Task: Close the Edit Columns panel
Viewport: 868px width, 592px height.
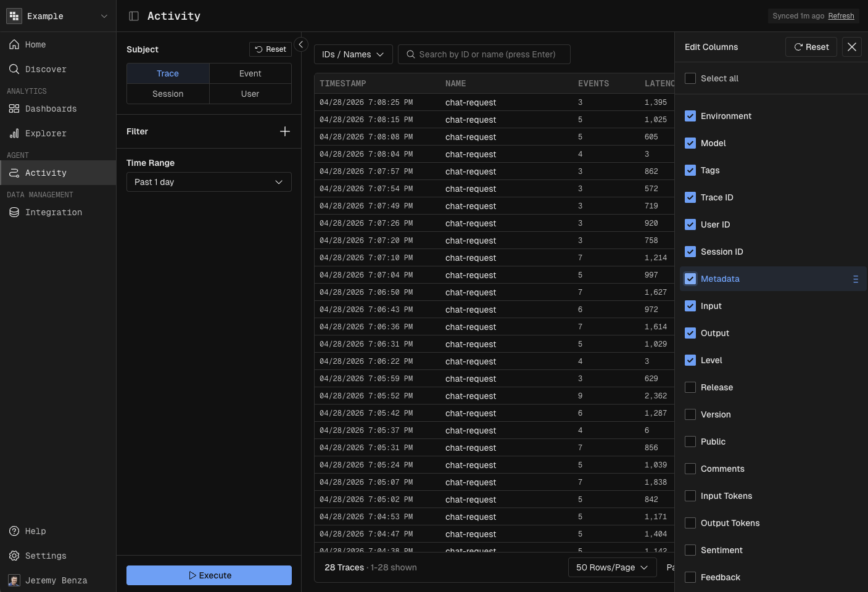Action: pyautogui.click(x=851, y=47)
